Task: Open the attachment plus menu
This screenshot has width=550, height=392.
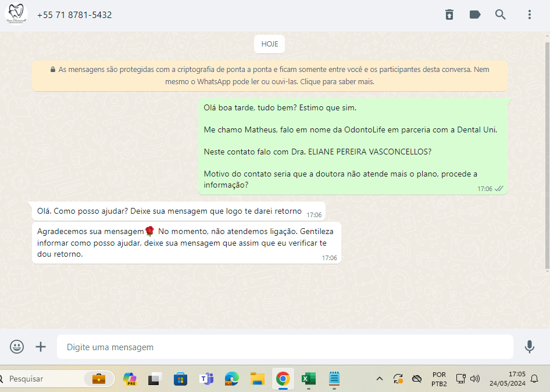Action: click(41, 347)
